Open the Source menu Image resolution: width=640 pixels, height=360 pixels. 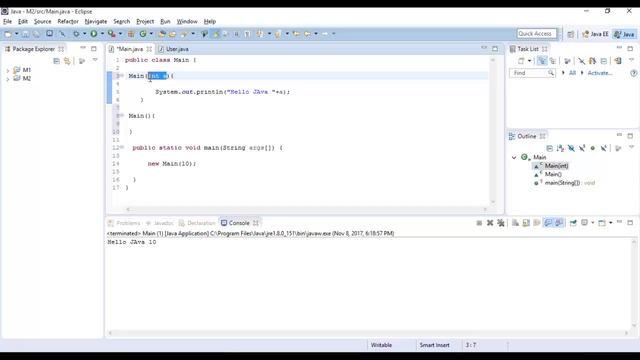42,22
